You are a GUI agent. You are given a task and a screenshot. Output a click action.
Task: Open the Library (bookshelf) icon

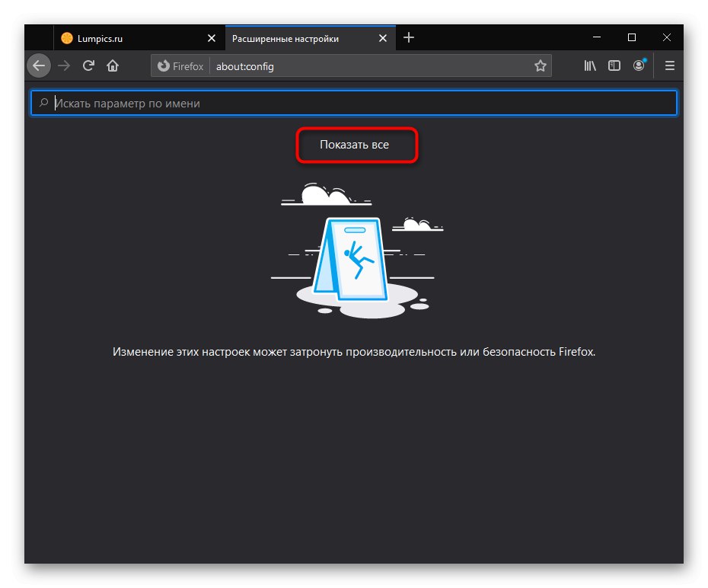point(590,66)
